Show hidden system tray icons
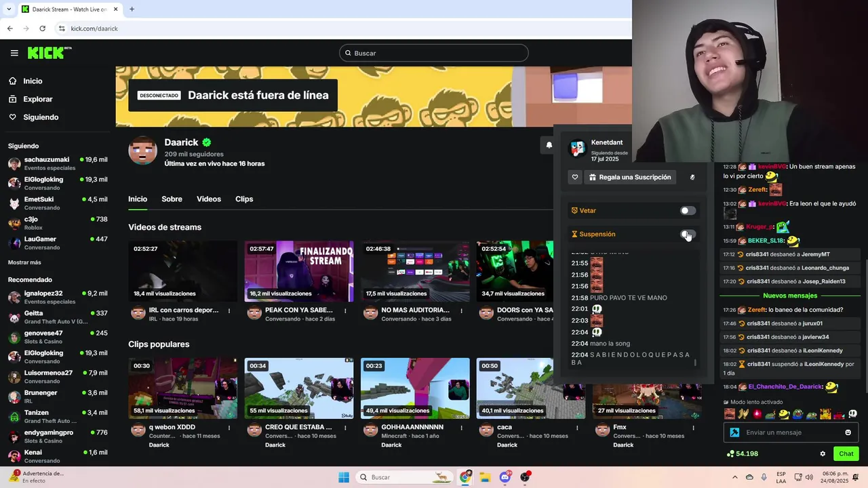 [734, 477]
